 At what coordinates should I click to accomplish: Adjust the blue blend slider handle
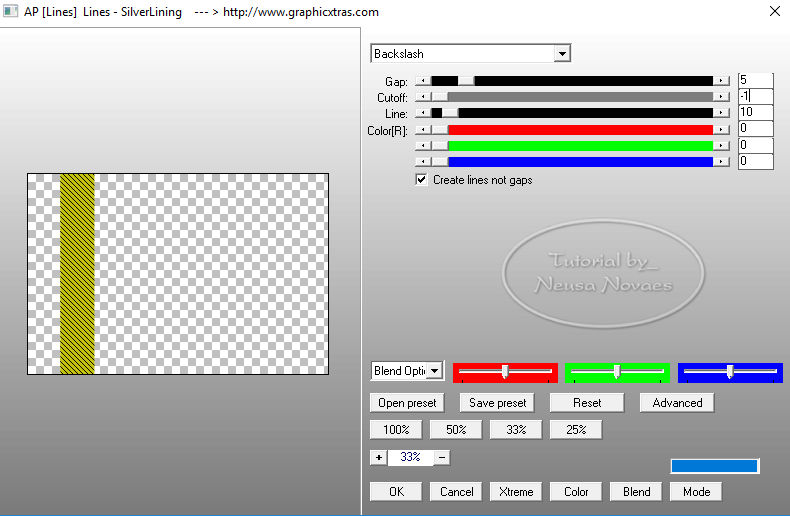(730, 372)
